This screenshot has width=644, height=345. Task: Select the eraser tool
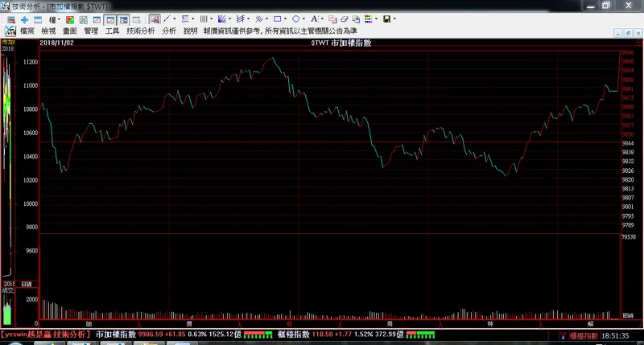(345, 19)
